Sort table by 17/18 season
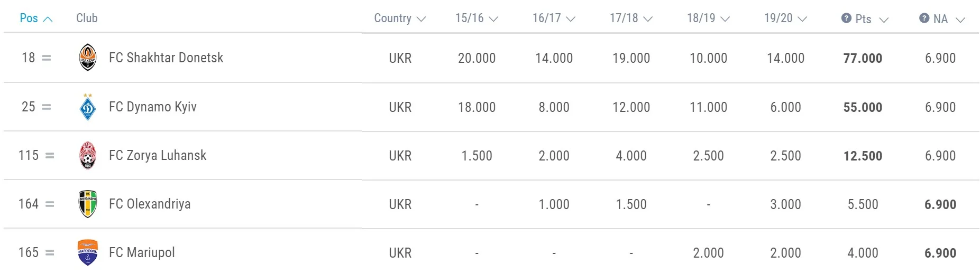The width and height of the screenshot is (980, 274). [630, 18]
